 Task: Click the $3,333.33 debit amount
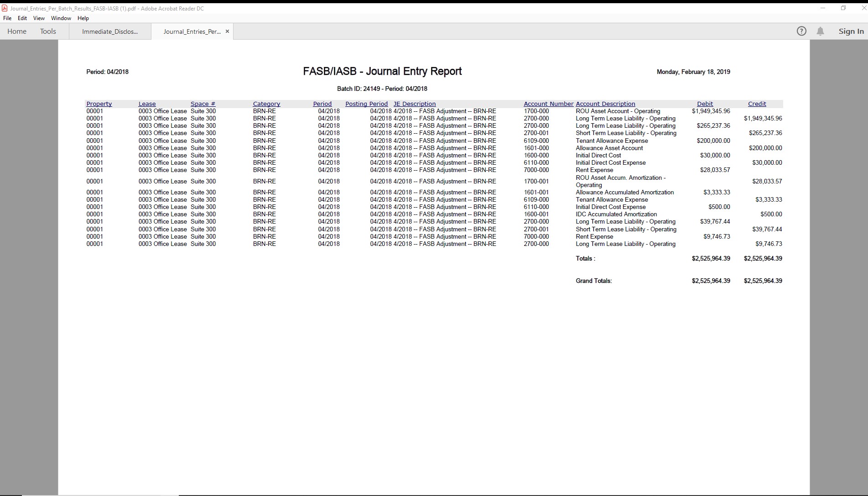tap(717, 193)
